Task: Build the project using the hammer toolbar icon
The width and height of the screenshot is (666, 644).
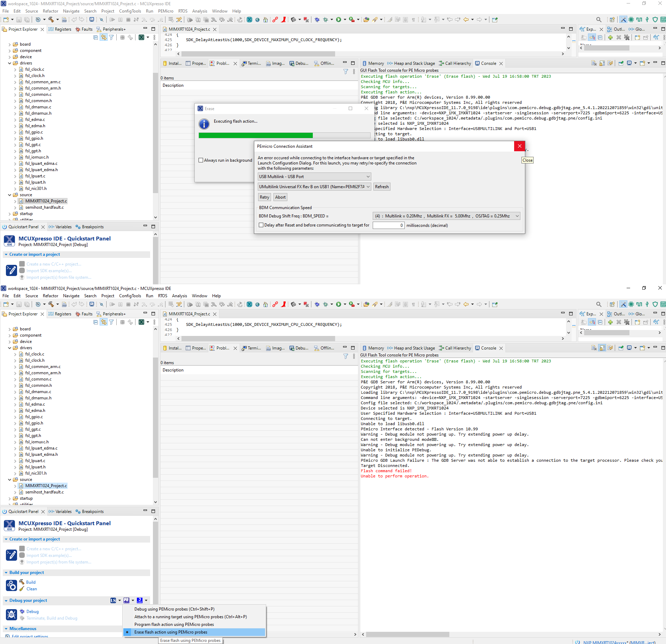Action: click(x=51, y=20)
